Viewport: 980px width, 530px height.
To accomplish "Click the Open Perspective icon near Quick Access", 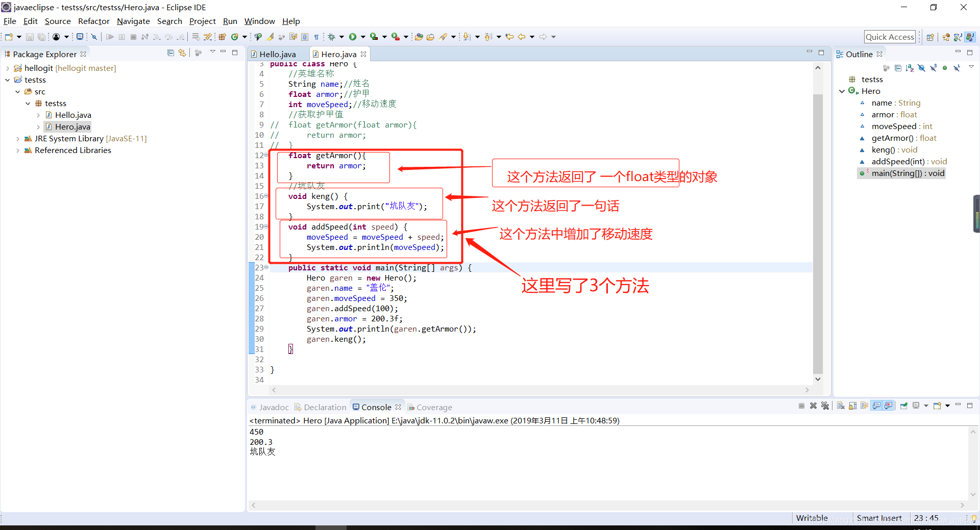I will coord(930,37).
